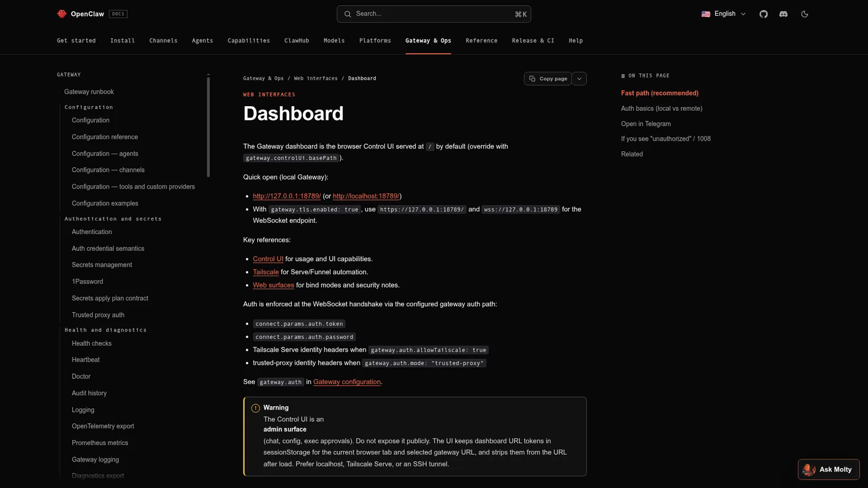Screen dimensions: 868x488
Task: Open the ClawHub tab
Action: 297,41
